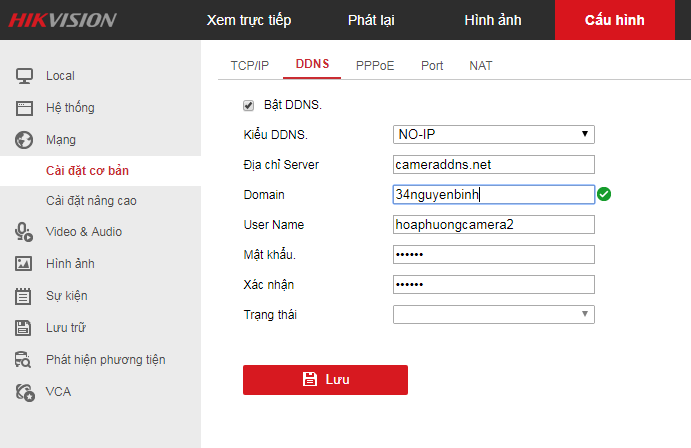This screenshot has width=691, height=448.
Task: Click the Bật DDNS label text
Action: [x=293, y=105]
